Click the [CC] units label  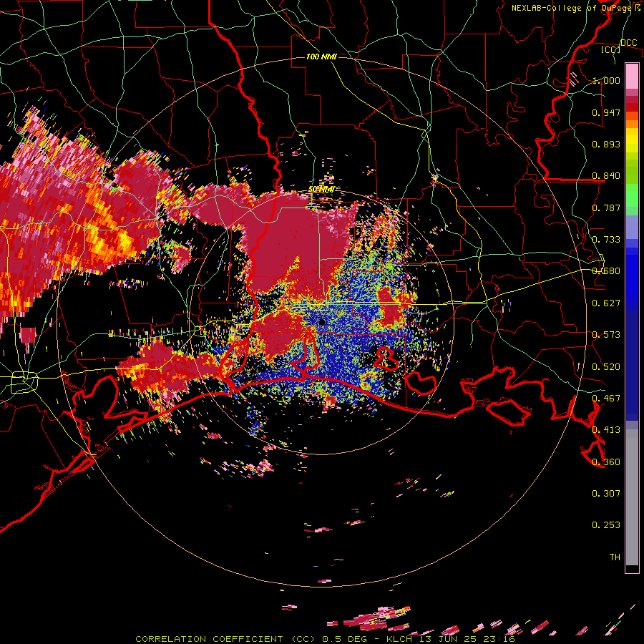(x=610, y=49)
